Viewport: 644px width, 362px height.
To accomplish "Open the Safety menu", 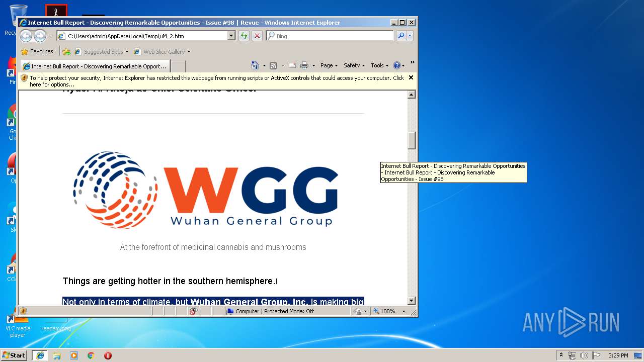I will coord(354,65).
